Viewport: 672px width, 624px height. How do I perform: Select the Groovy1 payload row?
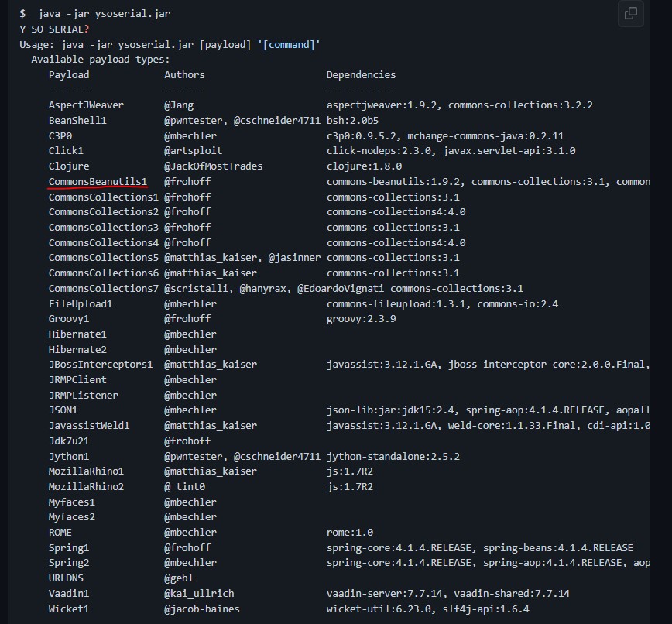[68, 318]
